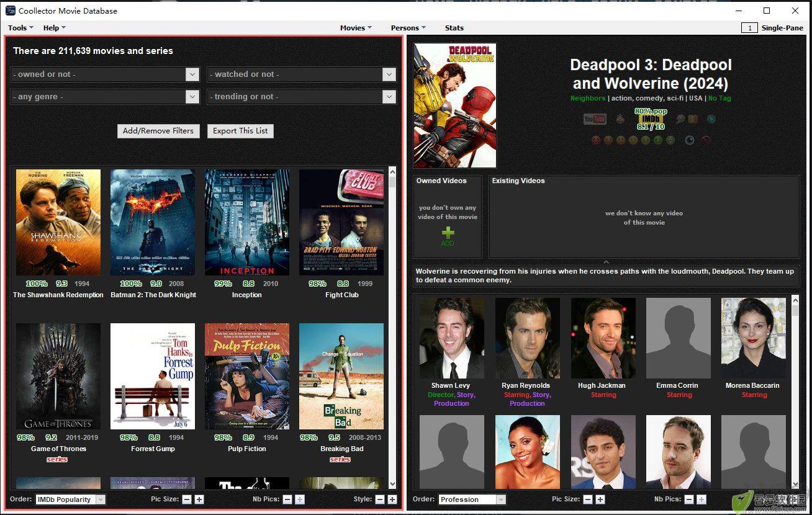Image resolution: width=812 pixels, height=515 pixels.
Task: Click the Add/Remove Filters button
Action: pos(158,131)
